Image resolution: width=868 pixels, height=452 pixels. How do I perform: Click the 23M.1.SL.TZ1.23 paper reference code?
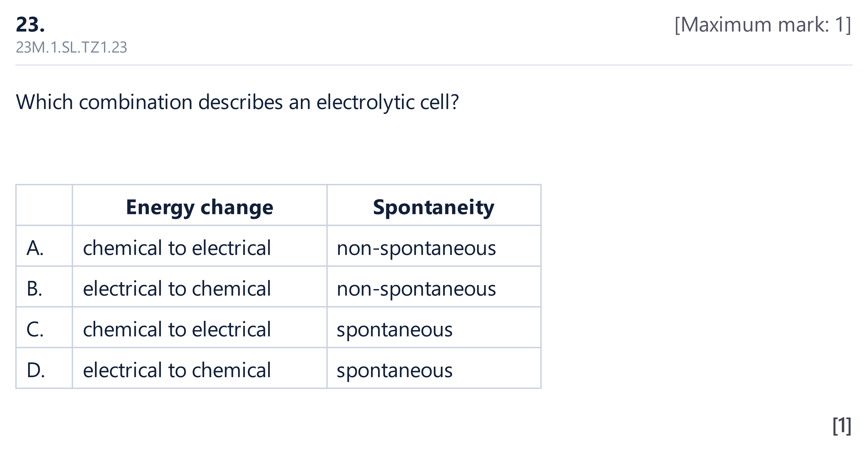71,47
